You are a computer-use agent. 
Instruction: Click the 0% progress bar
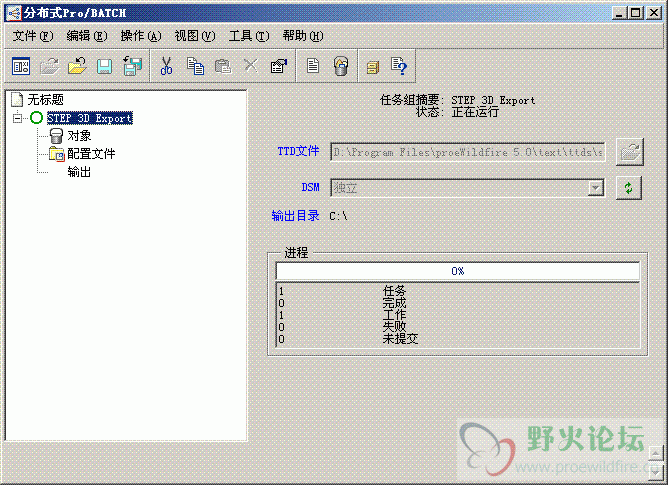458,271
